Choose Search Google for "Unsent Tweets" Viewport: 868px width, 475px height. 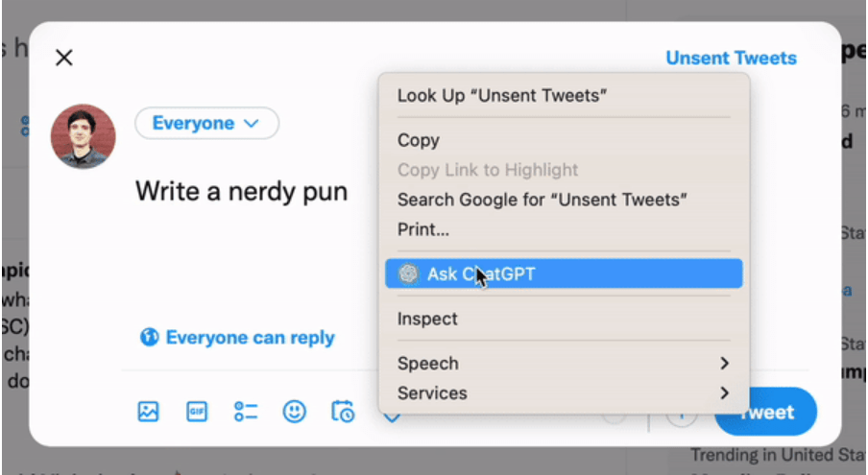tap(564, 200)
